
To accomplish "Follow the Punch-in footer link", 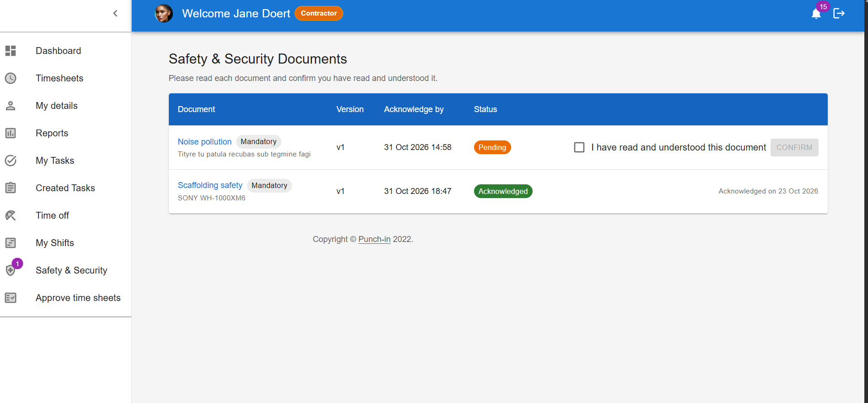I will (374, 239).
